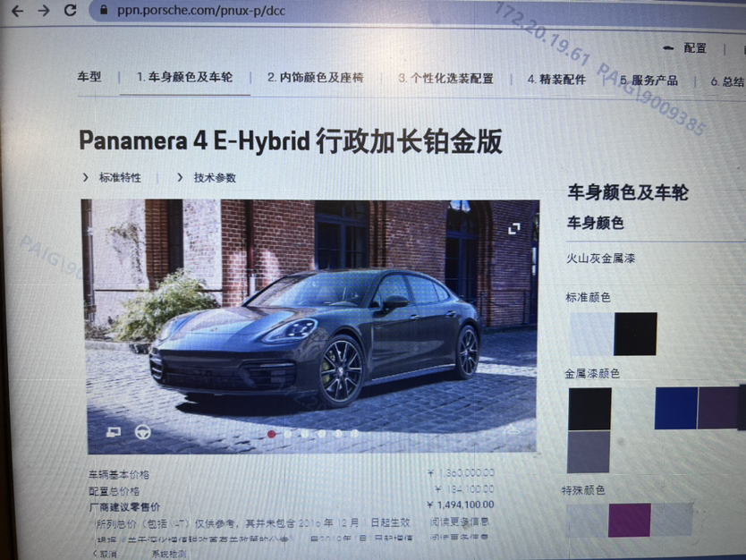
Task: Click the chevron before 技术参数
Action: (180, 177)
